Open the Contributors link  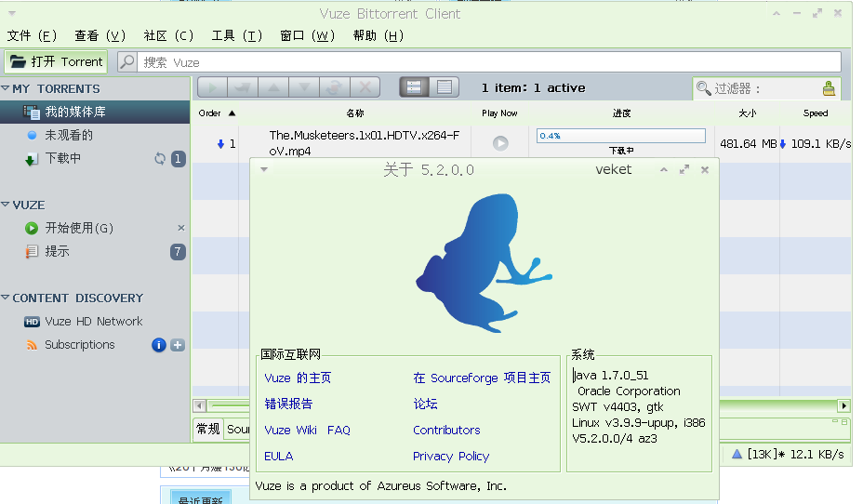(x=446, y=431)
